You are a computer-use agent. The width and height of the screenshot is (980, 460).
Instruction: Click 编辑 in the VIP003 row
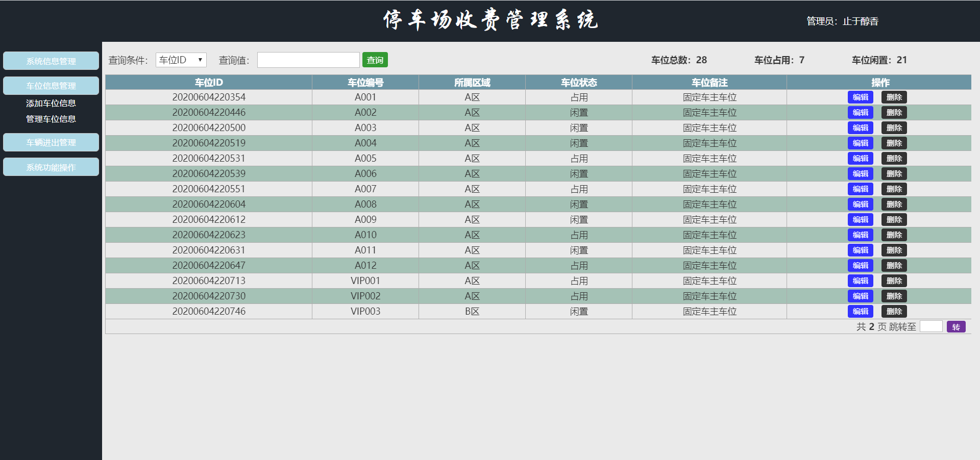(861, 311)
